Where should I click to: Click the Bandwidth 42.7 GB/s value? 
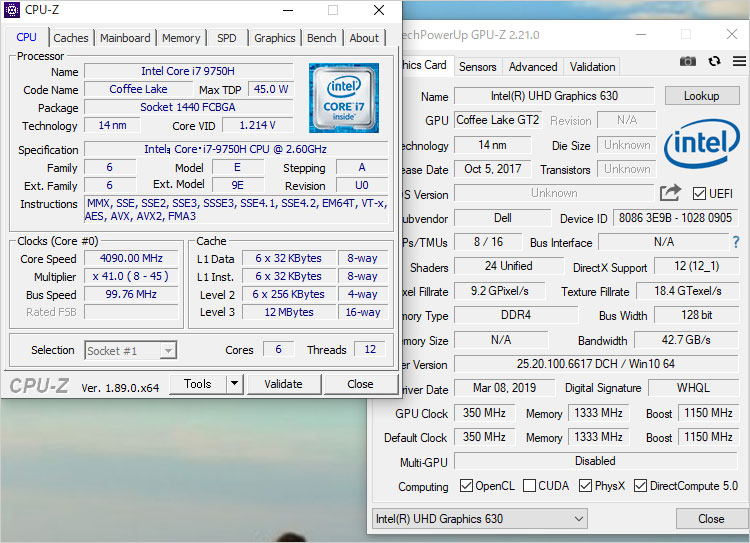point(686,340)
